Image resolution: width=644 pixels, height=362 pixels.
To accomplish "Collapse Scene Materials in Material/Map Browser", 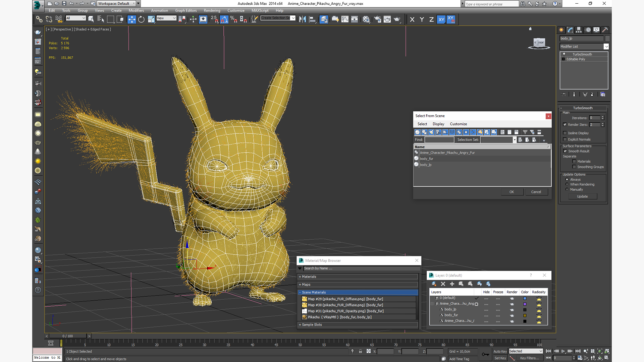I will (358, 292).
